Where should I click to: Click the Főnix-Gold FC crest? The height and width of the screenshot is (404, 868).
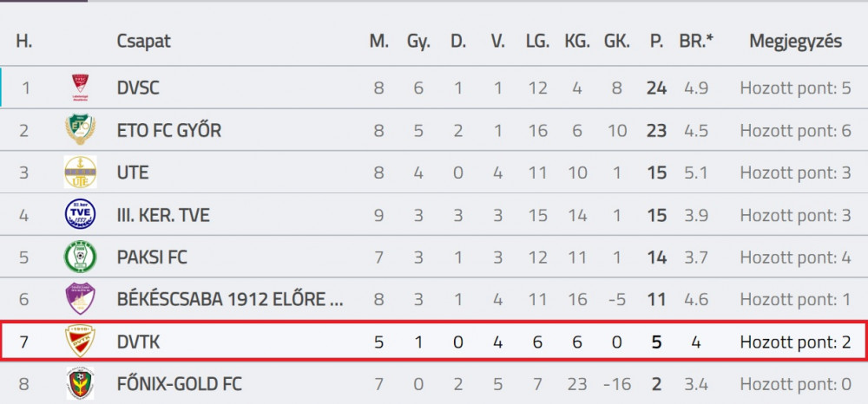(80, 383)
